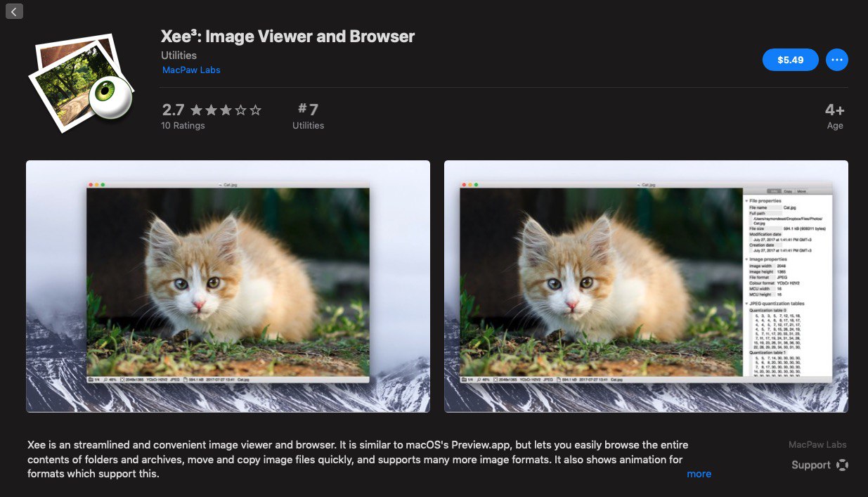Click the Support lifebuoy icon
The height and width of the screenshot is (497, 868).
click(x=842, y=465)
